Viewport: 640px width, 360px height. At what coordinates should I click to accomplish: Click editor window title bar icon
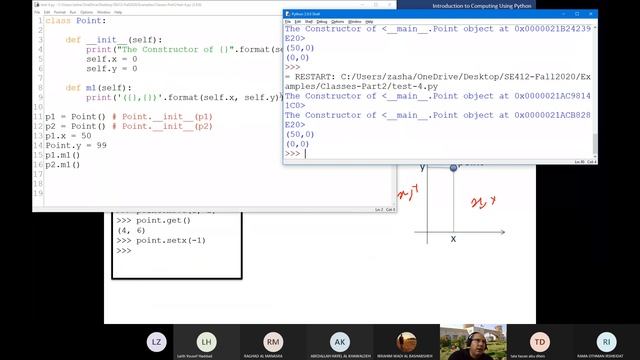[37, 4]
